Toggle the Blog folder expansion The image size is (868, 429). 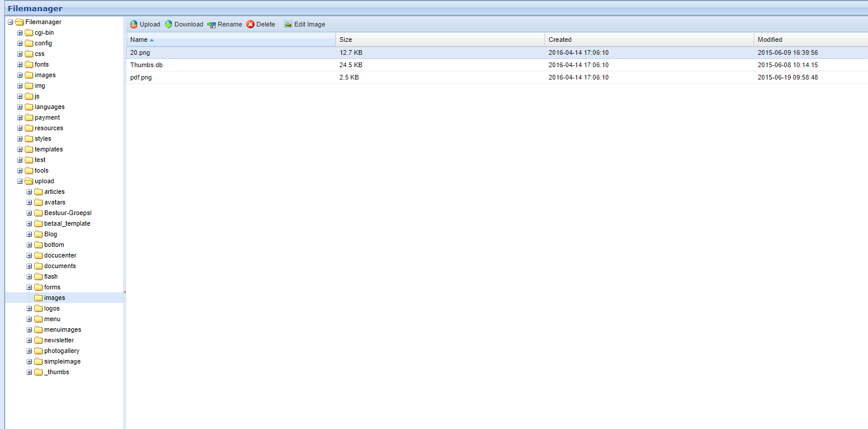[29, 234]
